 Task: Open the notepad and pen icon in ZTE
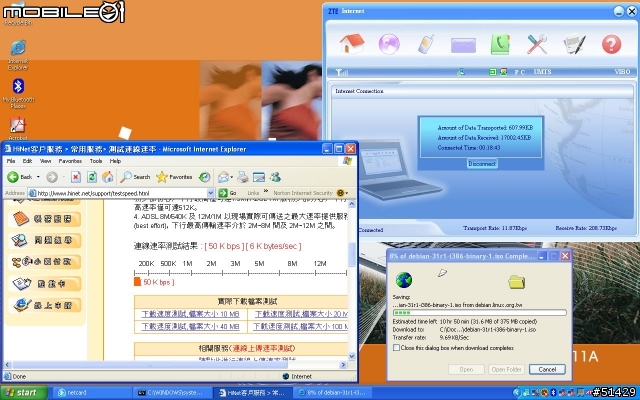[575, 44]
